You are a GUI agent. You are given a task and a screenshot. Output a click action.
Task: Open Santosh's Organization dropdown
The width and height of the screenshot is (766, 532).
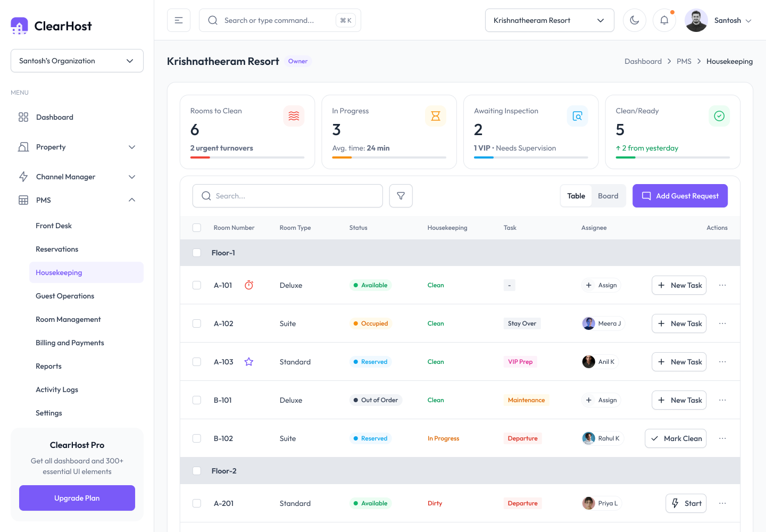[77, 61]
